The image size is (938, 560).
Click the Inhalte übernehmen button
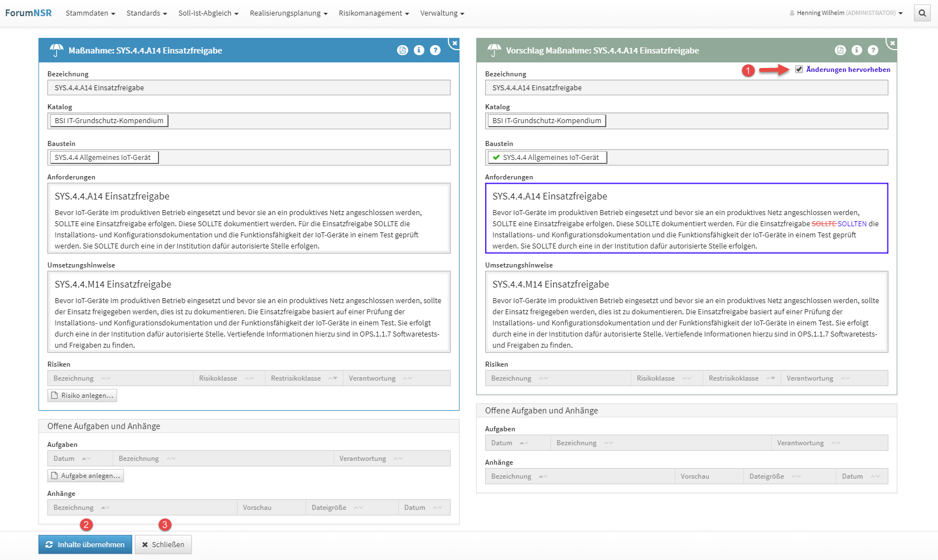85,544
